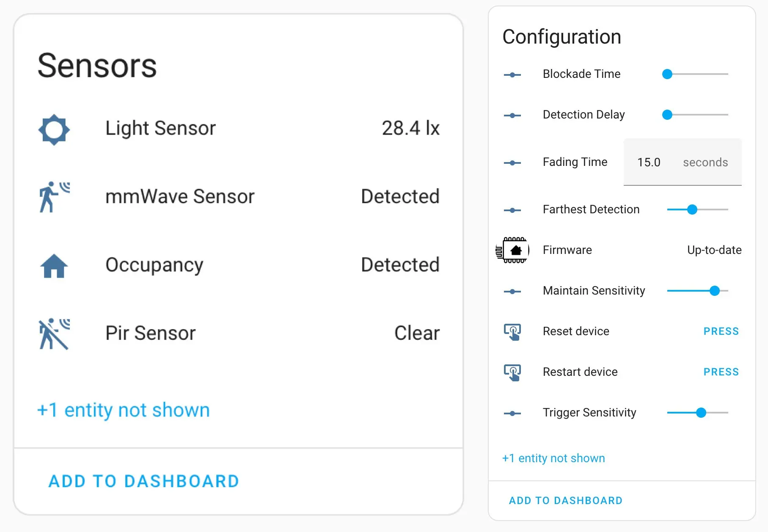This screenshot has height=532, width=768.
Task: Open the hidden entity under Configuration
Action: tap(553, 458)
